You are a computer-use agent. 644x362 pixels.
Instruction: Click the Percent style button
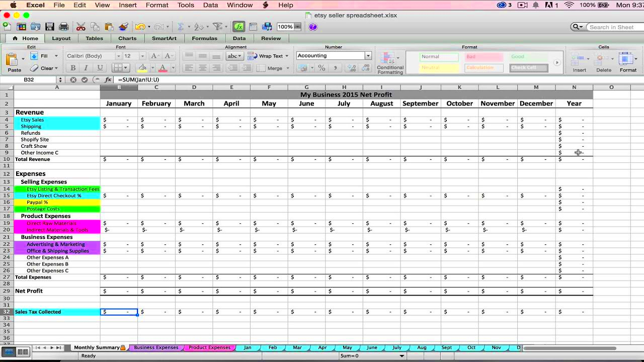pyautogui.click(x=321, y=68)
